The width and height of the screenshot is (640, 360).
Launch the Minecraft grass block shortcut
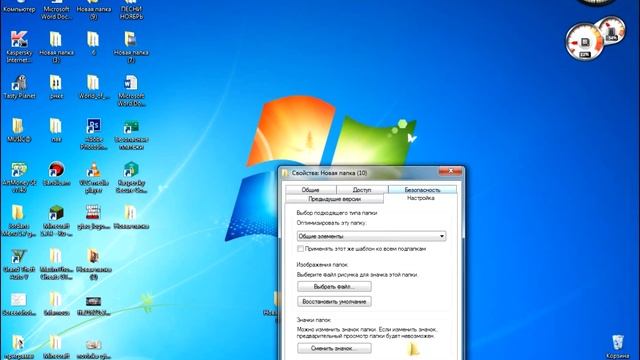point(56,221)
